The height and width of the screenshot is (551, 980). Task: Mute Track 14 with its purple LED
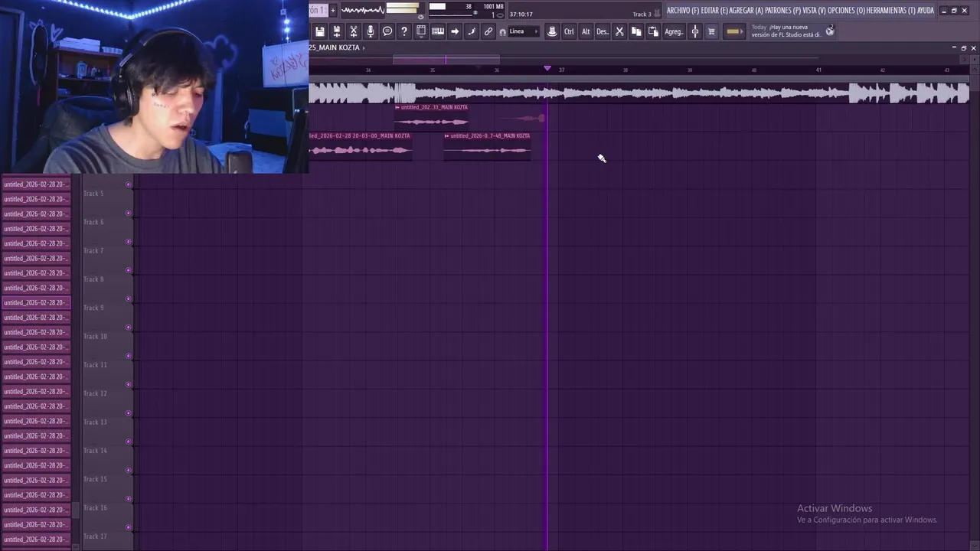128,442
